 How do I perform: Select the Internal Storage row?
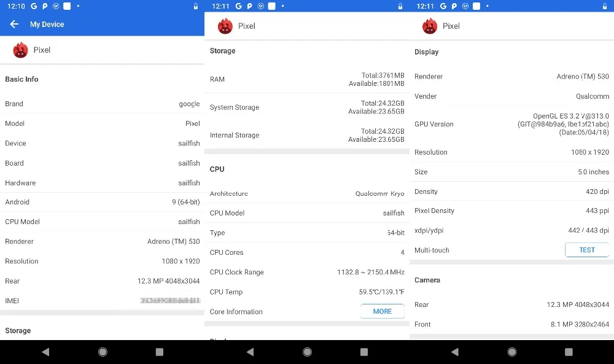coord(307,135)
